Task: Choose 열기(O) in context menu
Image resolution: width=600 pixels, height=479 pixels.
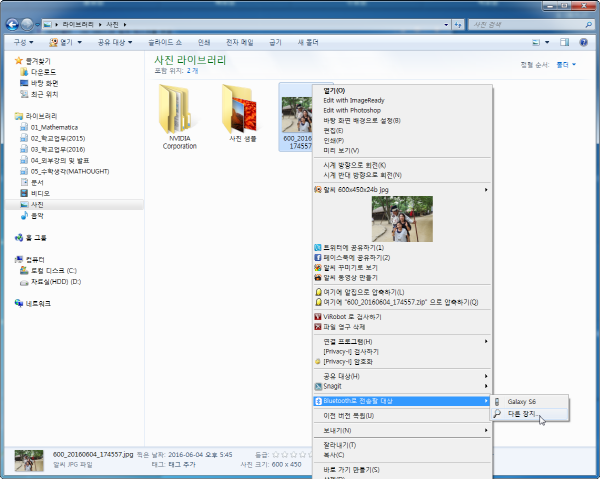Action: click(402, 91)
